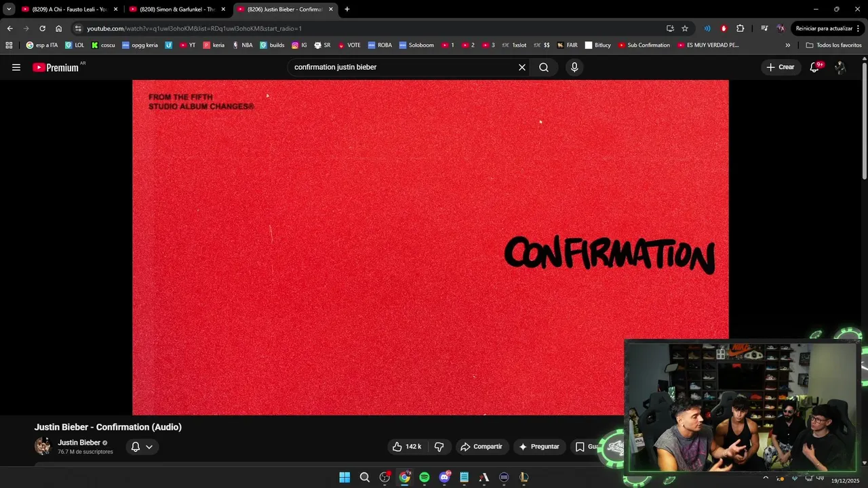The width and height of the screenshot is (868, 488).
Task: Show hidden system tray icons
Action: [766, 477]
